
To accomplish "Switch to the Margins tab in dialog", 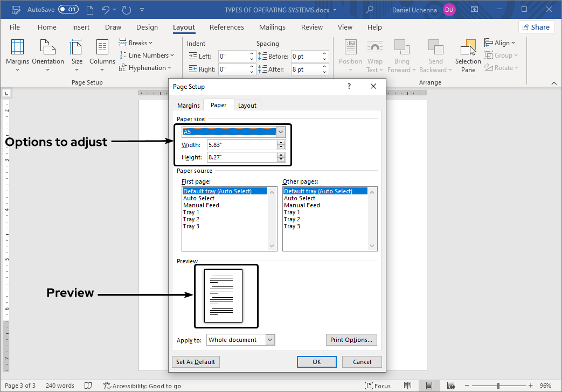I will [189, 106].
